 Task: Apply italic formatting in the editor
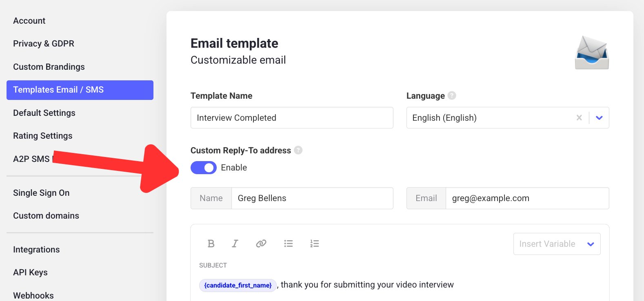[x=235, y=243]
